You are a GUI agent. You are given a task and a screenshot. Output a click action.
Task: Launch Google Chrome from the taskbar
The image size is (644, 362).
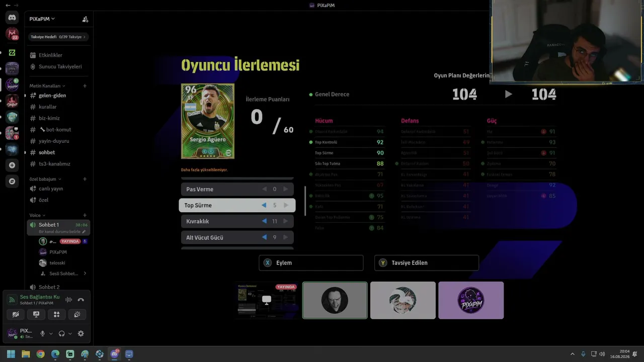40,354
